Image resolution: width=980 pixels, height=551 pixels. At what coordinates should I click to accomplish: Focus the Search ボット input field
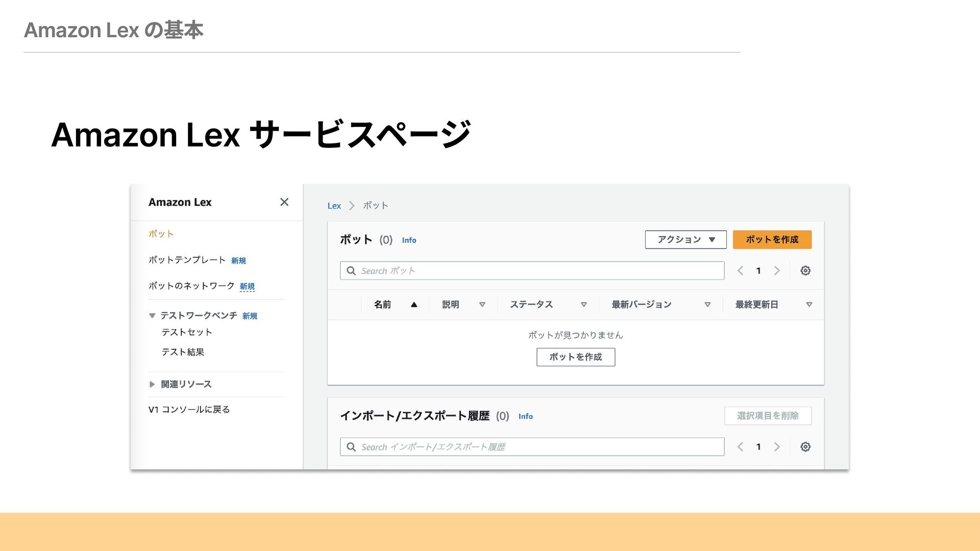click(x=532, y=270)
